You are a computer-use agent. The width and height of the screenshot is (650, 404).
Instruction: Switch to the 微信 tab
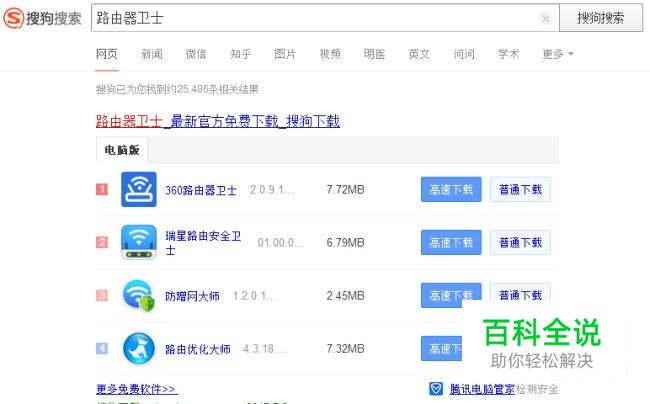[196, 54]
